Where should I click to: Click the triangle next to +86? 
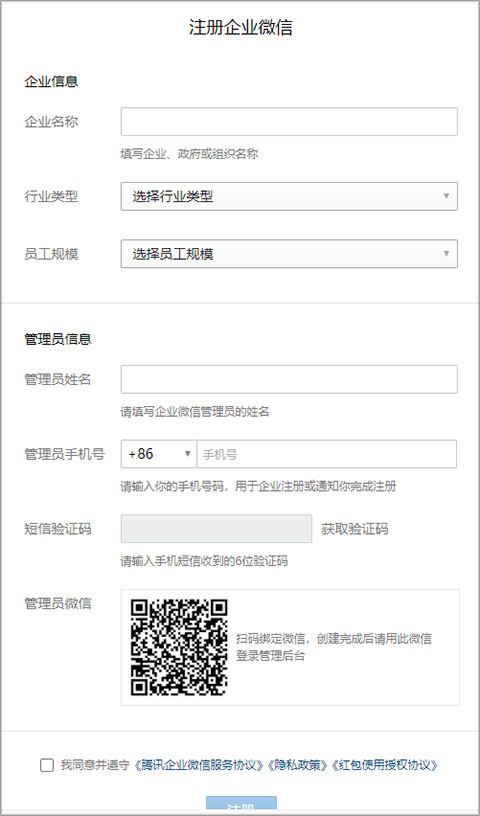pos(188,454)
